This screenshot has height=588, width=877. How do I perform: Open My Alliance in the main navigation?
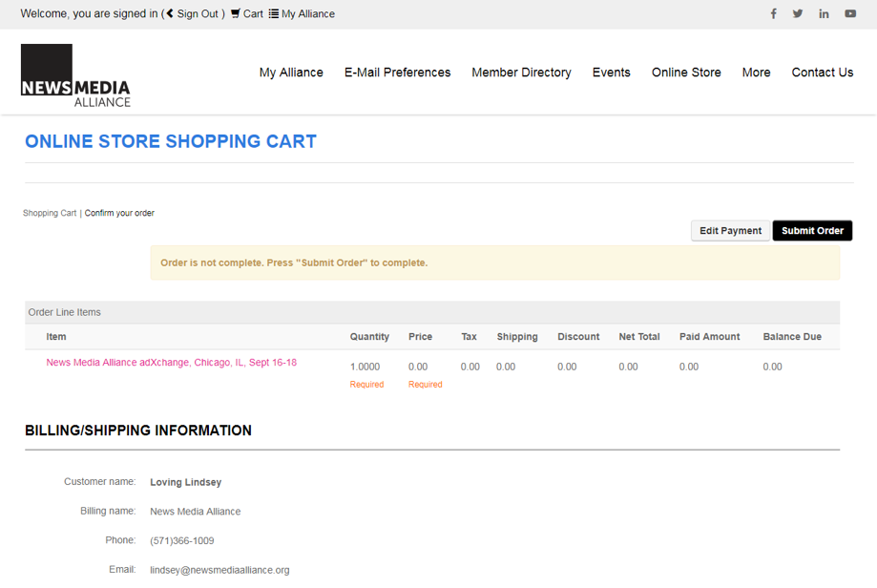coord(291,73)
